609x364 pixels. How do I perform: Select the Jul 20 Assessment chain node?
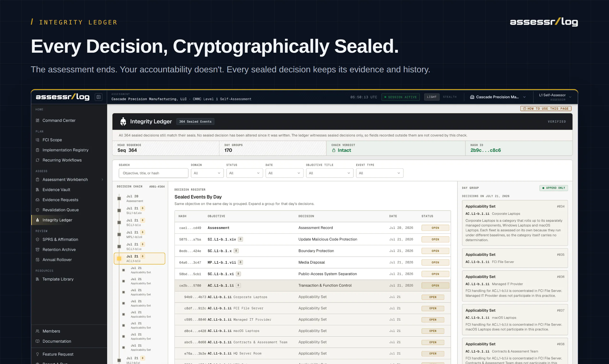click(x=140, y=199)
